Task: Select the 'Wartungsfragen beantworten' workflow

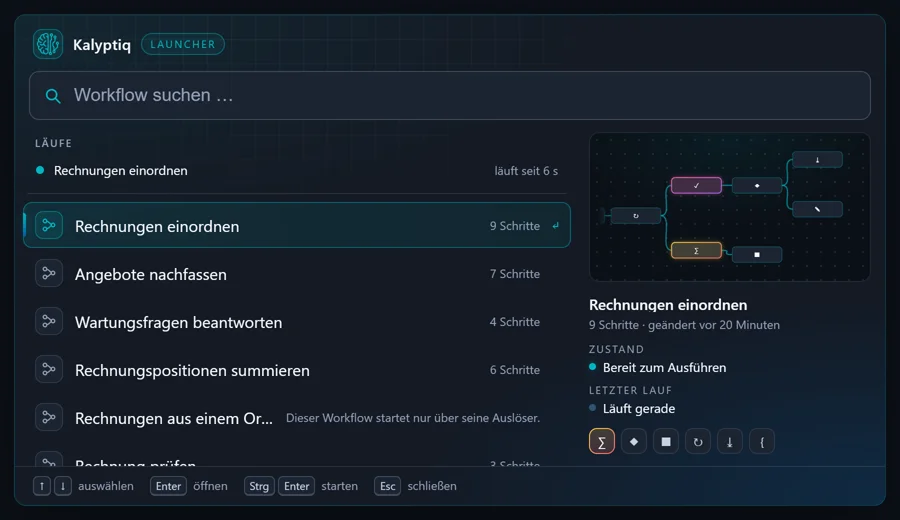Action: coord(297,322)
